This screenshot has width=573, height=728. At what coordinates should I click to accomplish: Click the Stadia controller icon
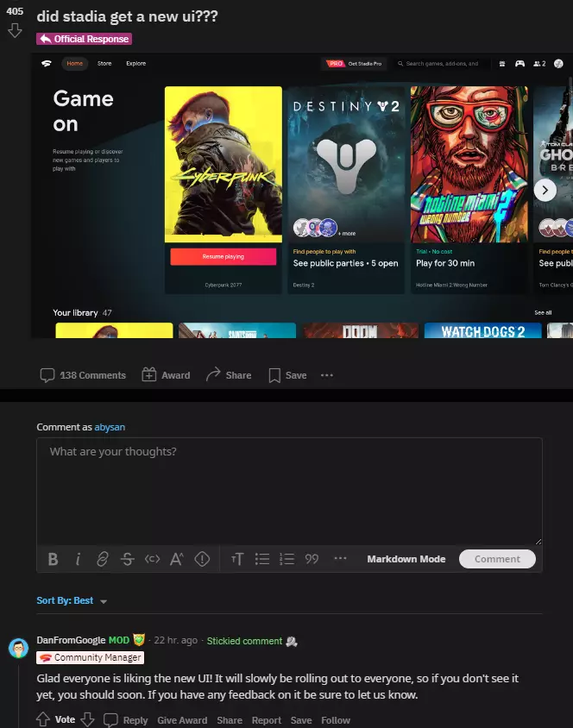point(519,64)
